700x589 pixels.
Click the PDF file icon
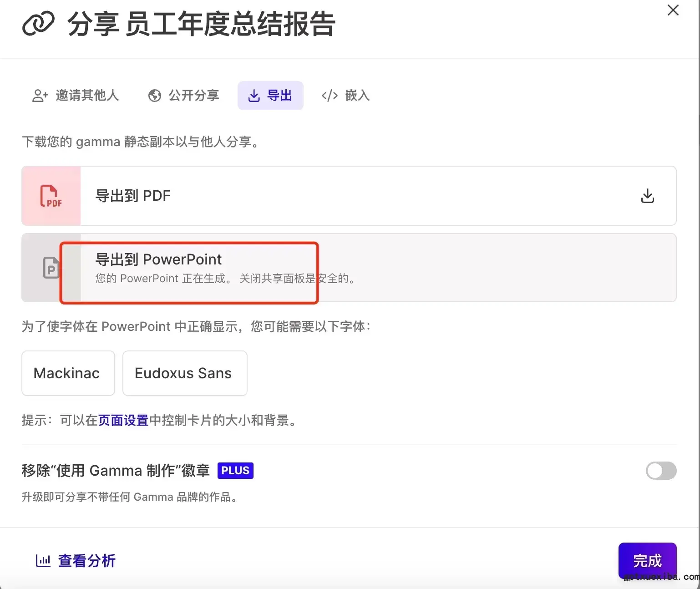51,196
